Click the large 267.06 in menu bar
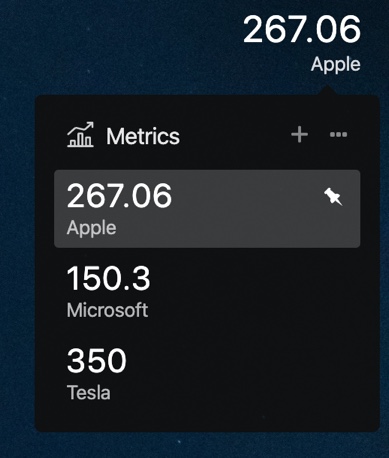 pyautogui.click(x=302, y=30)
